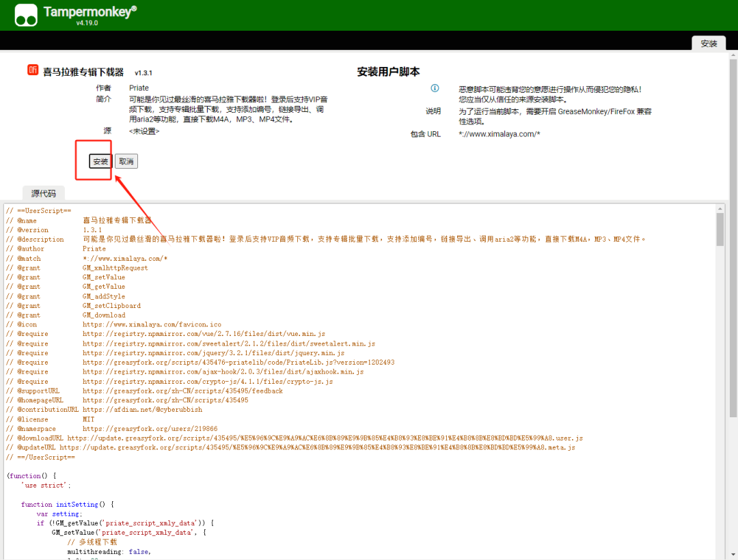Click the version label v1.3.1

143,73
